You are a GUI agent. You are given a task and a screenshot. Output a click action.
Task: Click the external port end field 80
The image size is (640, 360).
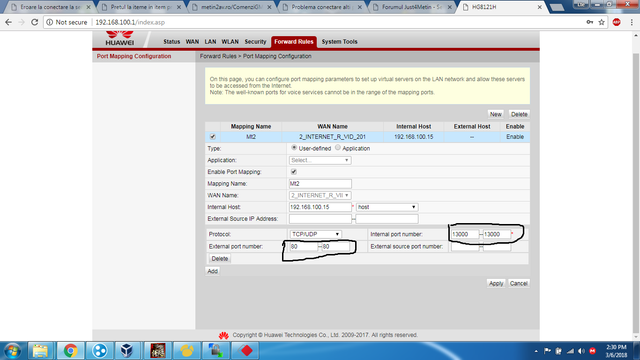click(336, 247)
